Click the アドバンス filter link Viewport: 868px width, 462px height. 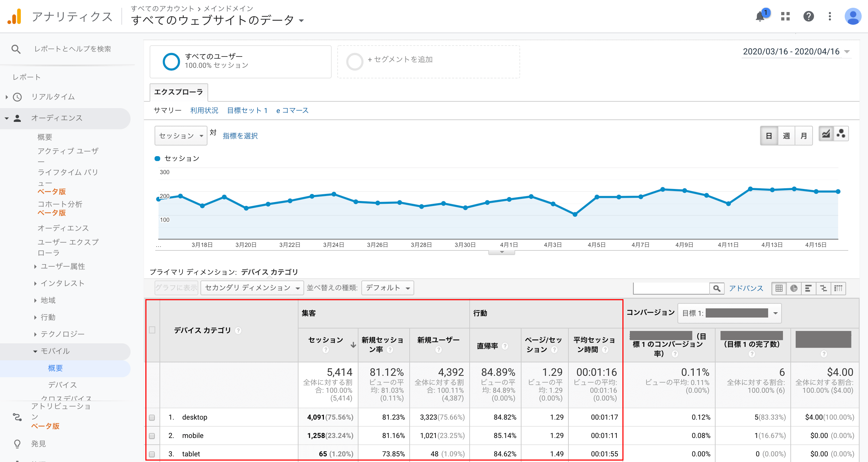click(746, 289)
